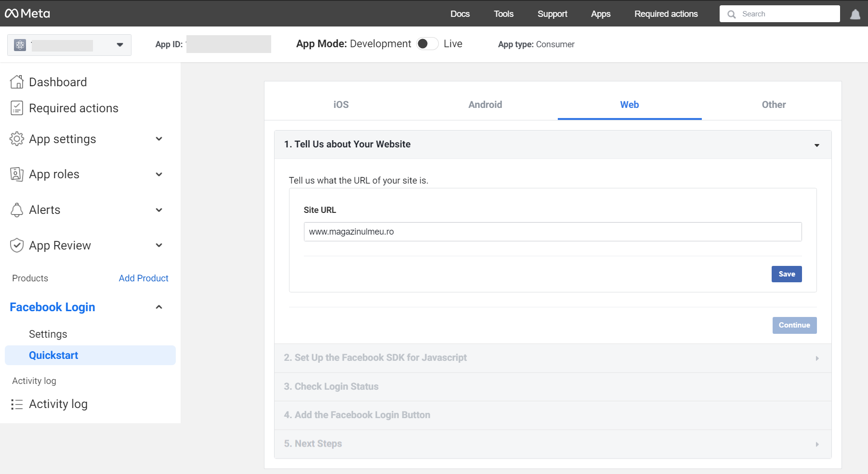The height and width of the screenshot is (474, 868).
Task: Select the Dashboard home icon
Action: (17, 81)
